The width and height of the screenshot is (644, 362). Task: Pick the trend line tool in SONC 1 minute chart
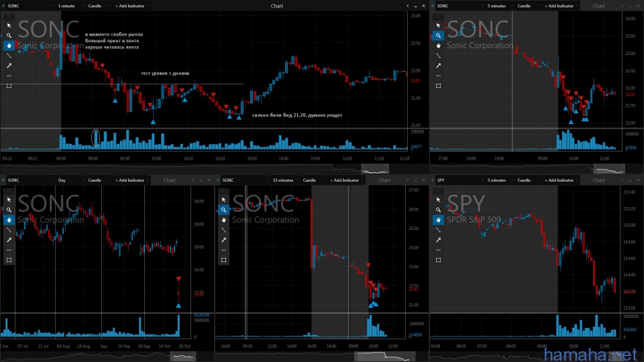point(9,56)
